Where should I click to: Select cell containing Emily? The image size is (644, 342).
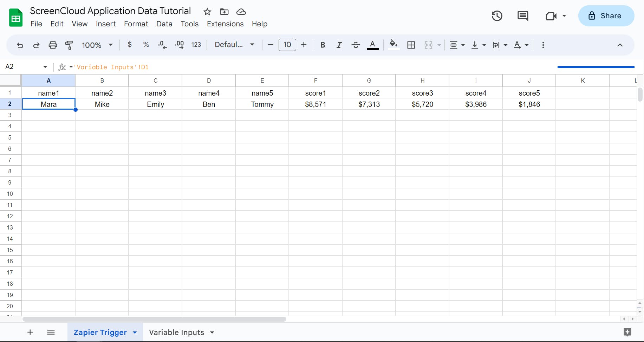155,104
